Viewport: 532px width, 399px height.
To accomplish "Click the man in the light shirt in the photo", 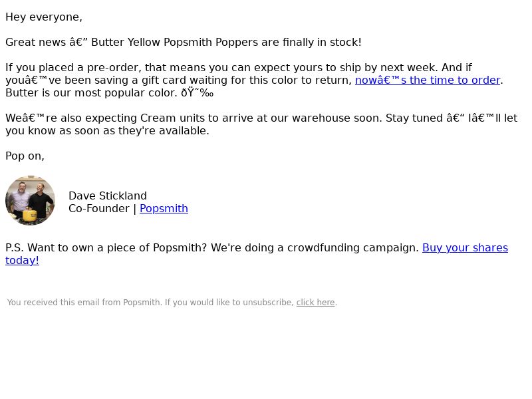I will (20, 200).
